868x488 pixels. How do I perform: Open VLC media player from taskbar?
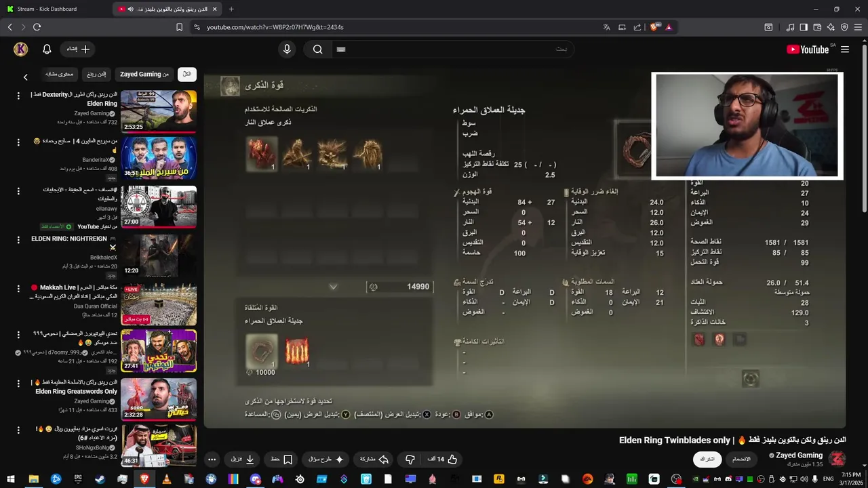(x=166, y=479)
